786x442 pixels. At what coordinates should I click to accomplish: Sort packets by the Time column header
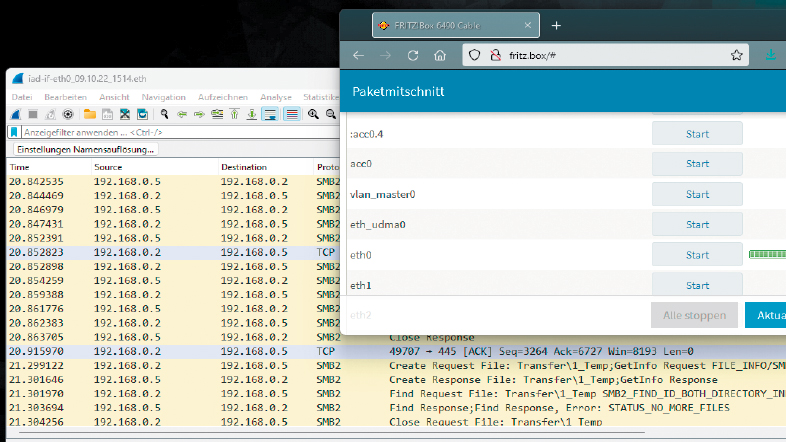point(49,167)
